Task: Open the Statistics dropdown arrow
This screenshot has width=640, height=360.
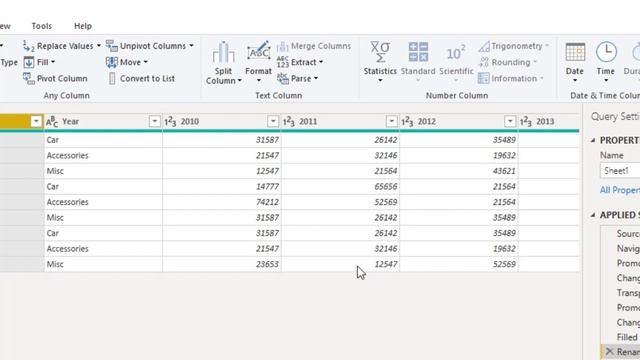Action: 380,80
